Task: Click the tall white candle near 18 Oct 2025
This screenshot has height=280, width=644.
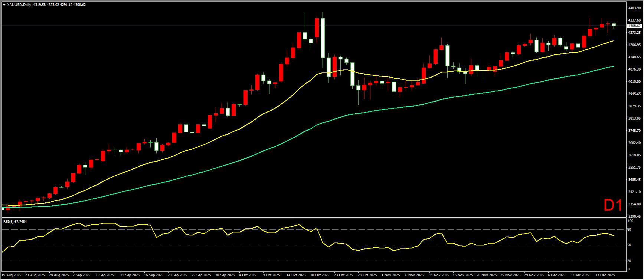Action: (x=323, y=38)
